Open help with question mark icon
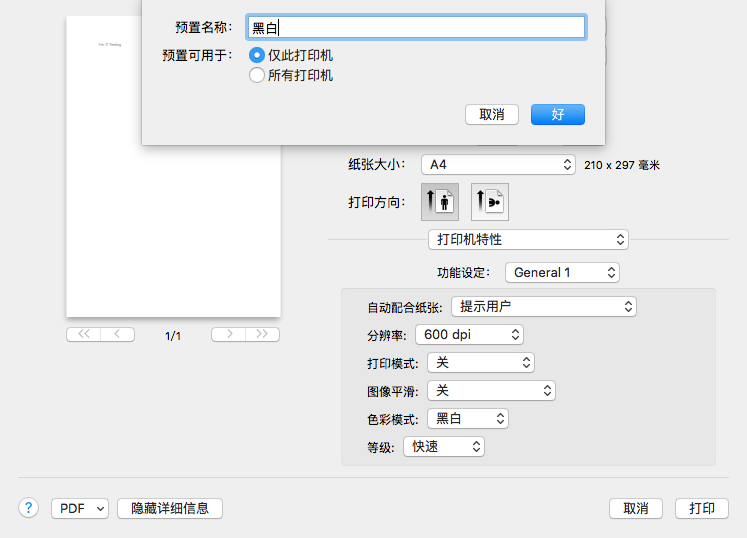The image size is (747, 538). pyautogui.click(x=29, y=508)
